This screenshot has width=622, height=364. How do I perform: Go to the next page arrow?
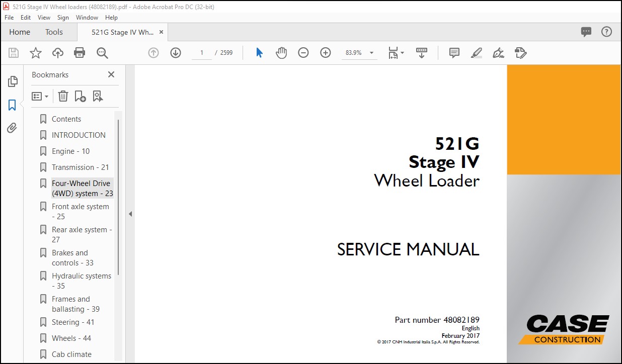[176, 53]
